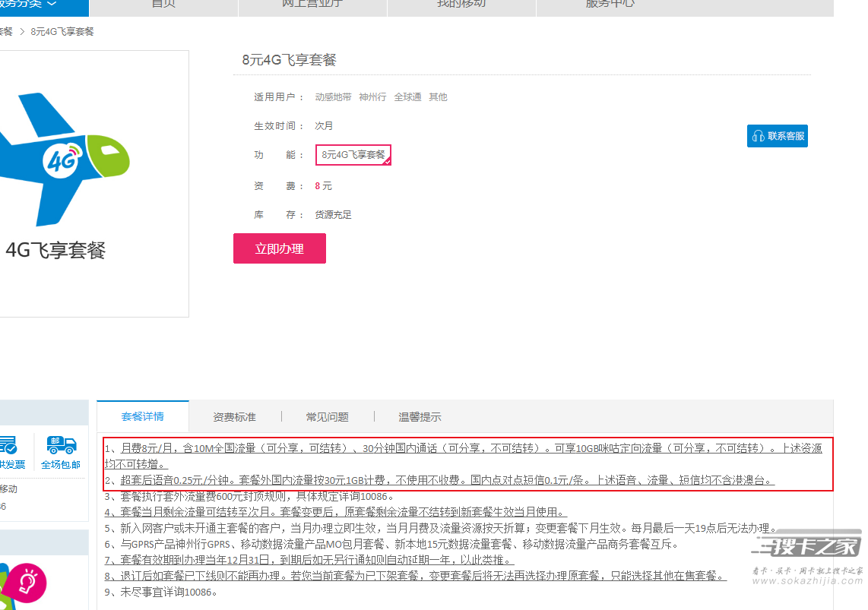This screenshot has height=610, width=868.
Task: Click the 神州行 user type
Action: click(x=372, y=96)
